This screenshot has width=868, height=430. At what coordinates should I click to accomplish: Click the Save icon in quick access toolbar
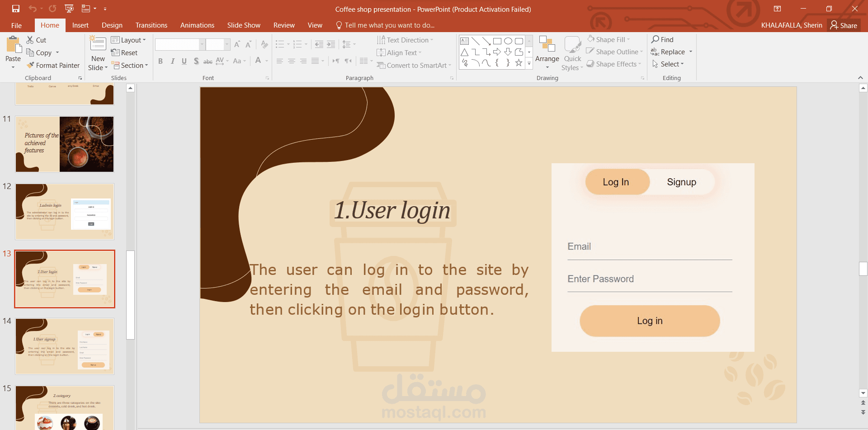coord(16,9)
